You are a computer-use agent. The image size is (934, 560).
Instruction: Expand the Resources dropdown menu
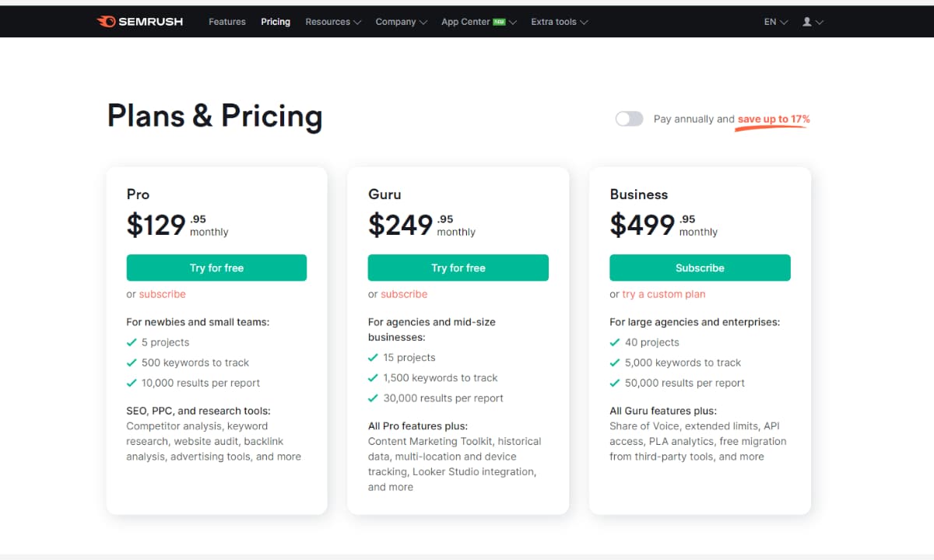pyautogui.click(x=333, y=22)
